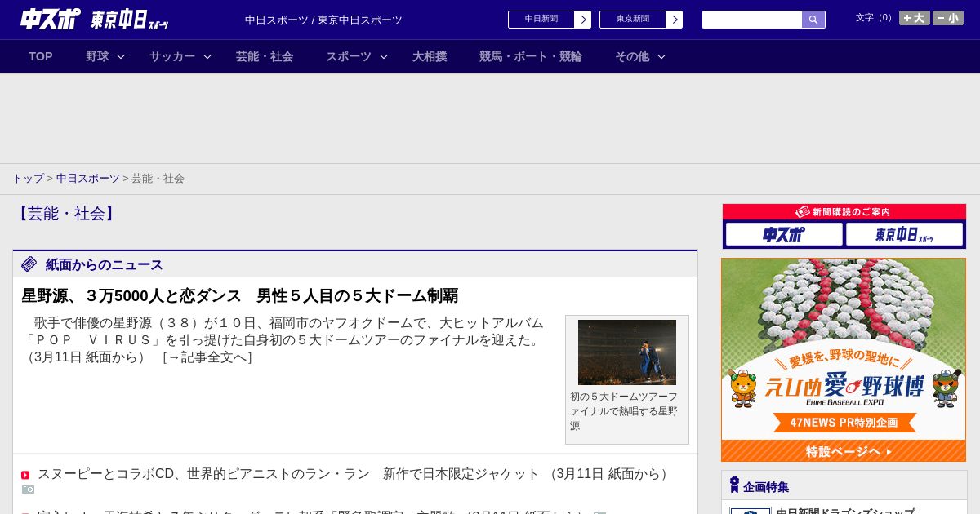980x514 pixels.
Task: Select 競馬・ボート・競輪 in navigation bar
Action: (531, 56)
